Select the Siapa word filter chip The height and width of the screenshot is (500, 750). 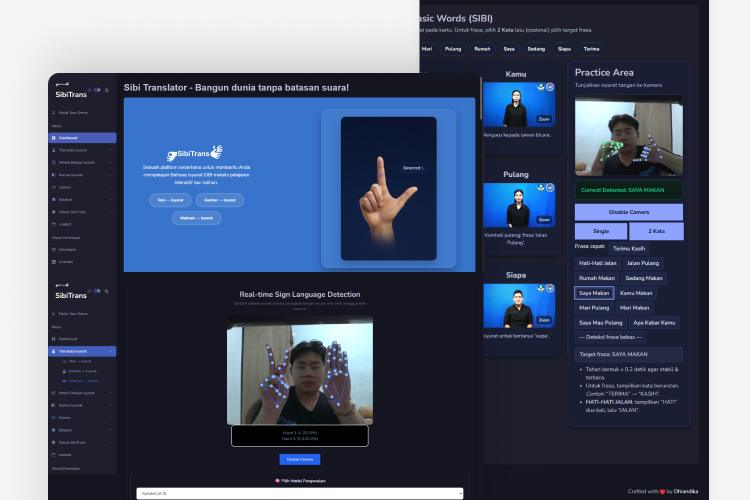coord(564,49)
